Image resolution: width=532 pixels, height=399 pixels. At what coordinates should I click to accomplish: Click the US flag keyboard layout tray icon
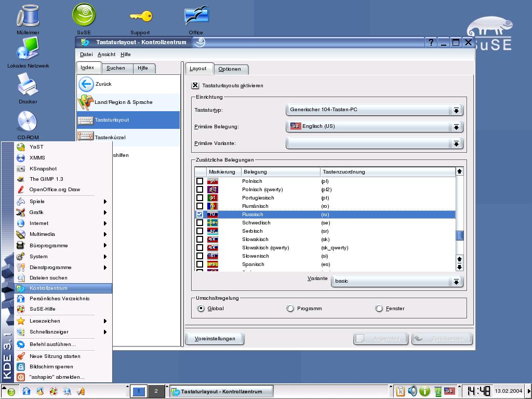[449, 391]
